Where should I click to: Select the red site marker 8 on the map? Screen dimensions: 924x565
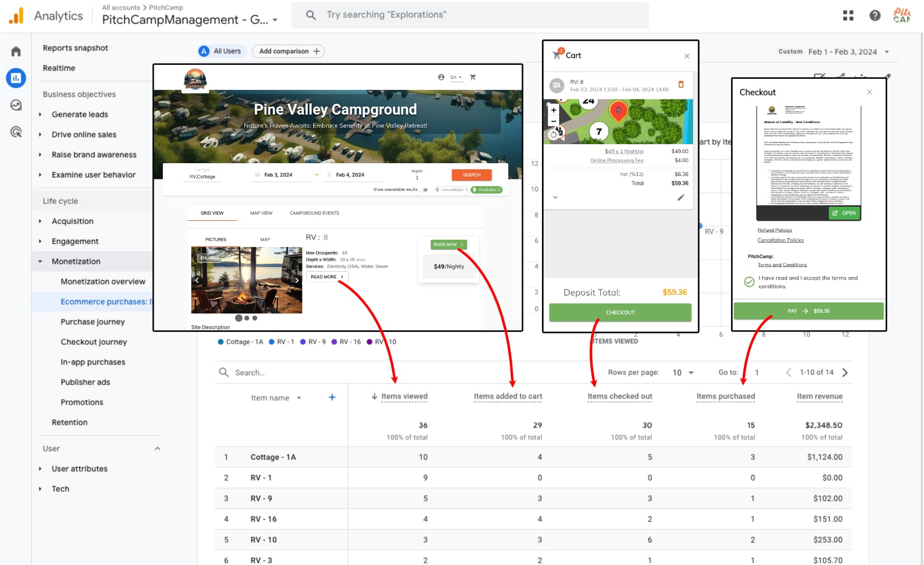(618, 111)
